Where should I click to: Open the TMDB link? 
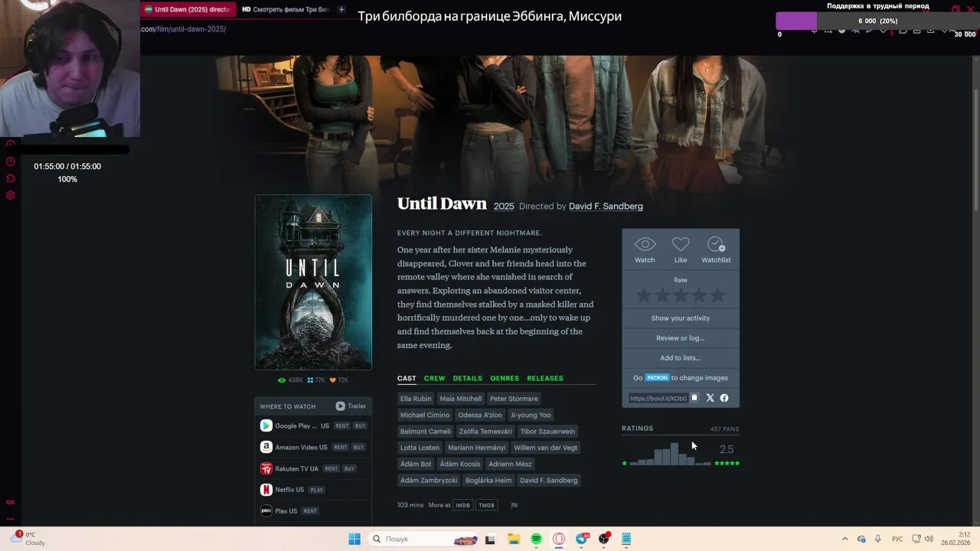pyautogui.click(x=487, y=505)
